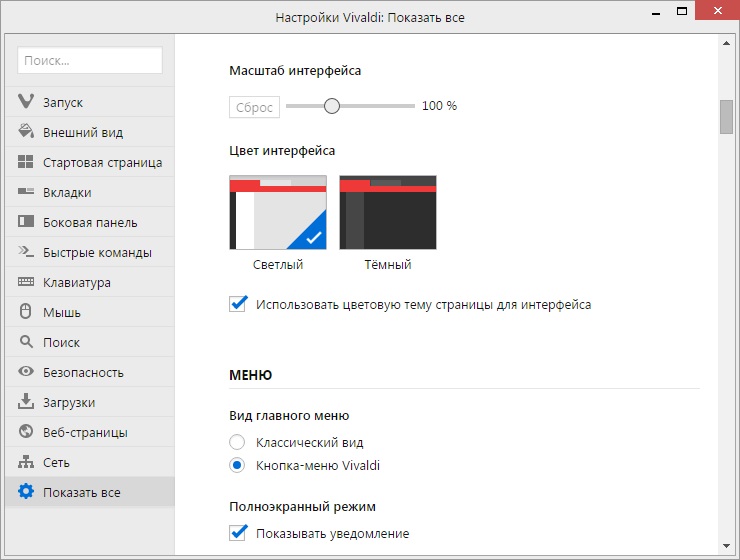Click the Сброс scale reset button
740x560 pixels.
(254, 107)
